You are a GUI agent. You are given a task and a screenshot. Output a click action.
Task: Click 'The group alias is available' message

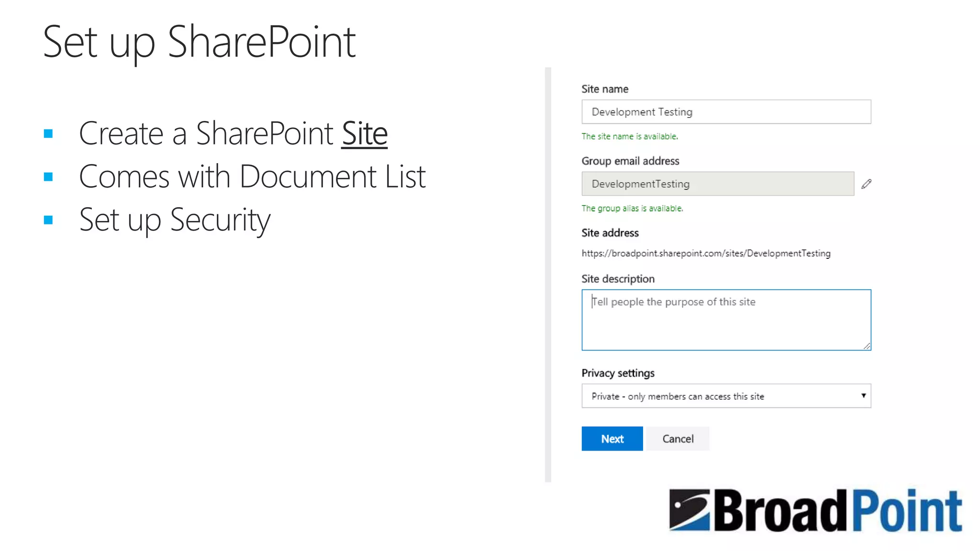coord(632,209)
